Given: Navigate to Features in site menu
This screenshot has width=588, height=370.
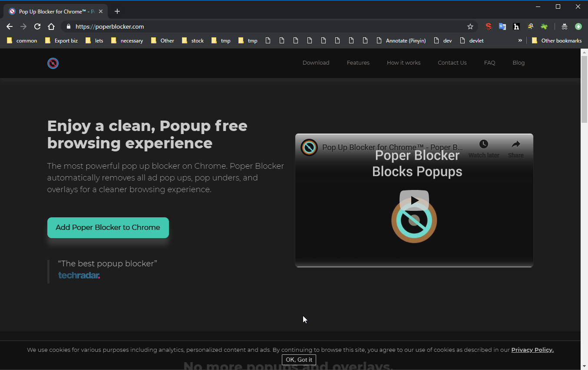Looking at the screenshot, I should tap(358, 63).
